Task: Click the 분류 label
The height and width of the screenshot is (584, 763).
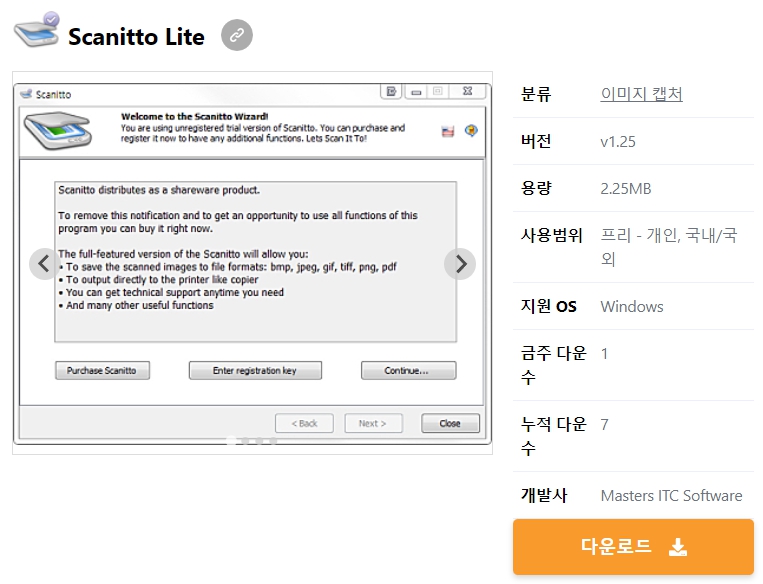Action: coord(536,93)
